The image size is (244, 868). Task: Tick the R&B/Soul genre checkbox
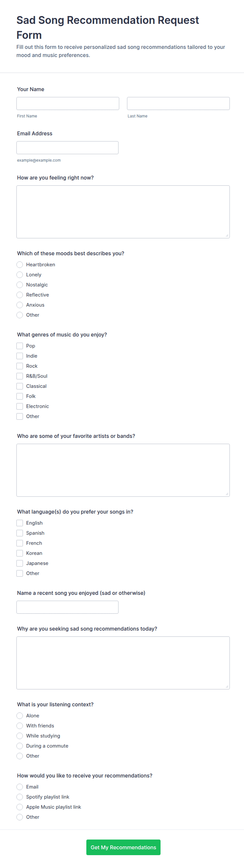click(20, 376)
